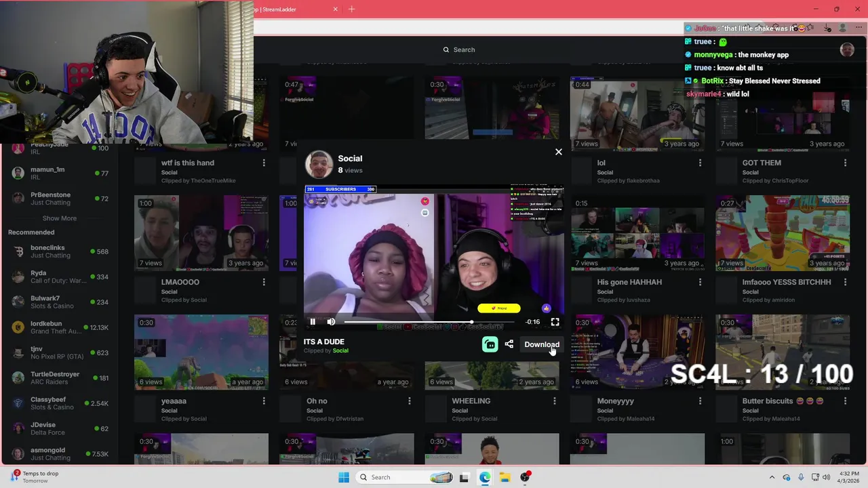This screenshot has height=488, width=868.
Task: Select the text 'Clipped by Dfwtristan'
Action: [335, 419]
